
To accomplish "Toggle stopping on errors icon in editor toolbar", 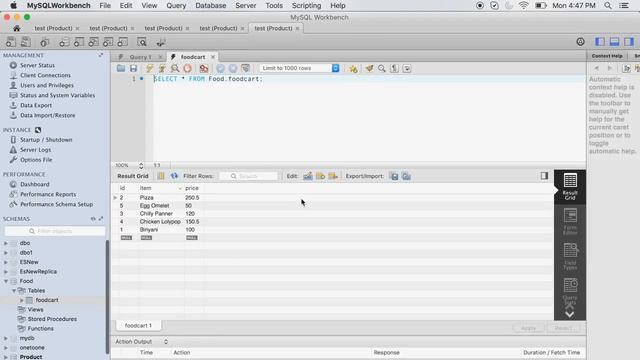I will click(x=204, y=68).
